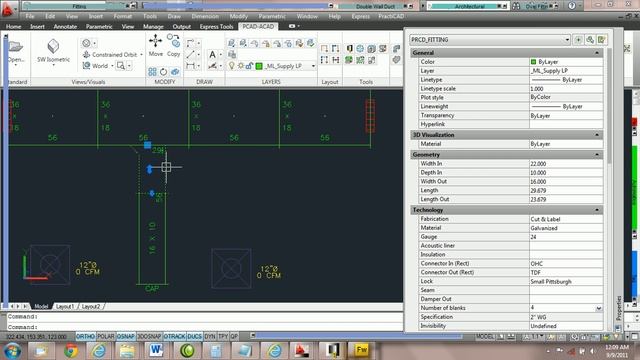Switch to the Express Tools ribbon tab

(x=216, y=27)
